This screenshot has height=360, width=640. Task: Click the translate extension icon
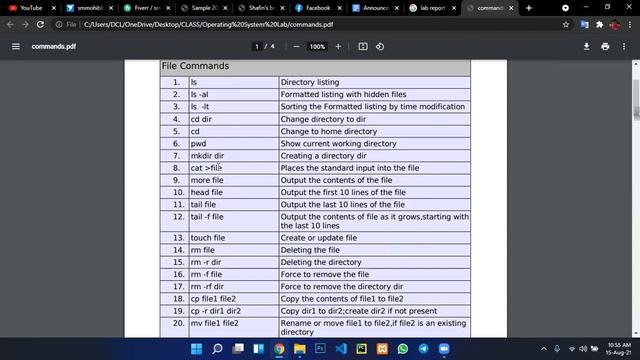coord(584,24)
